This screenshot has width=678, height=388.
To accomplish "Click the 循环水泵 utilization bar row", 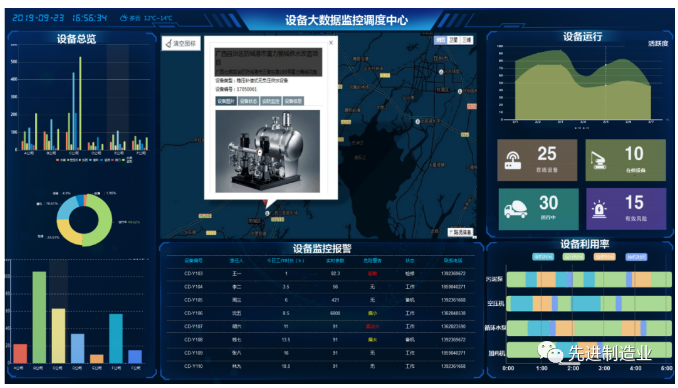I will [x=589, y=328].
